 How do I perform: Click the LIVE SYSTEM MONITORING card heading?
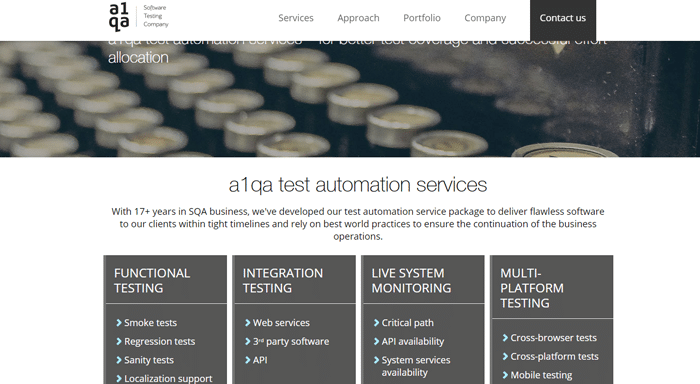(x=411, y=280)
